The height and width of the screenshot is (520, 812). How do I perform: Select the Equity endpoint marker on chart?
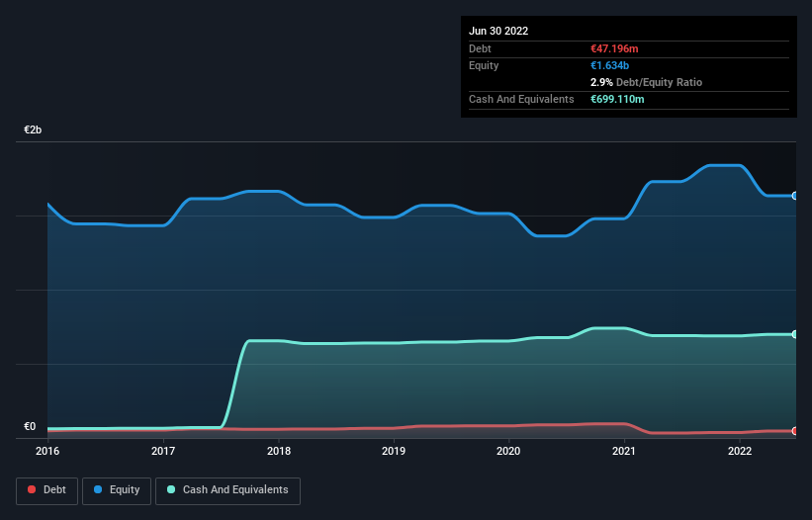click(795, 196)
